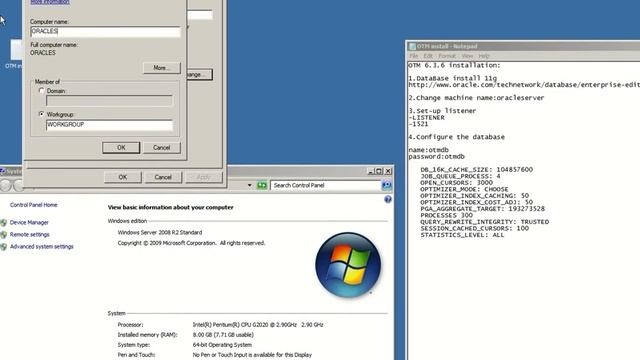Open the Device Manager link
Screen dimensions: 640x360
(x=29, y=222)
